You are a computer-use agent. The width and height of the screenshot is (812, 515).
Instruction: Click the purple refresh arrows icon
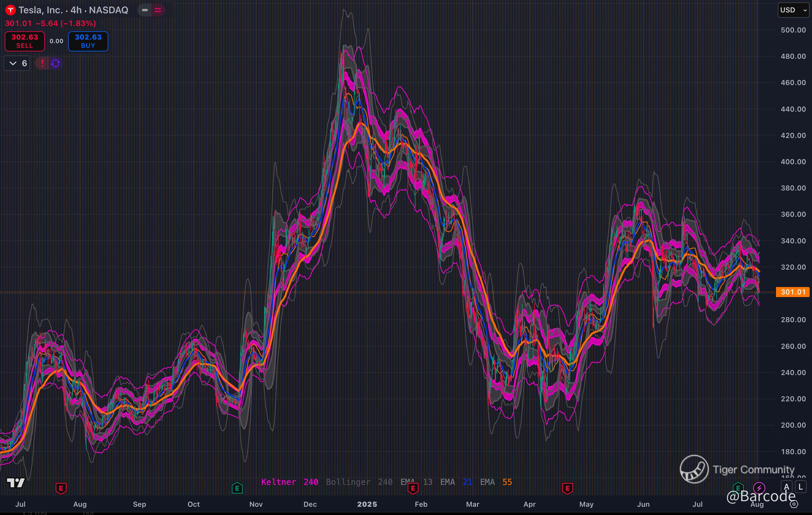(56, 63)
